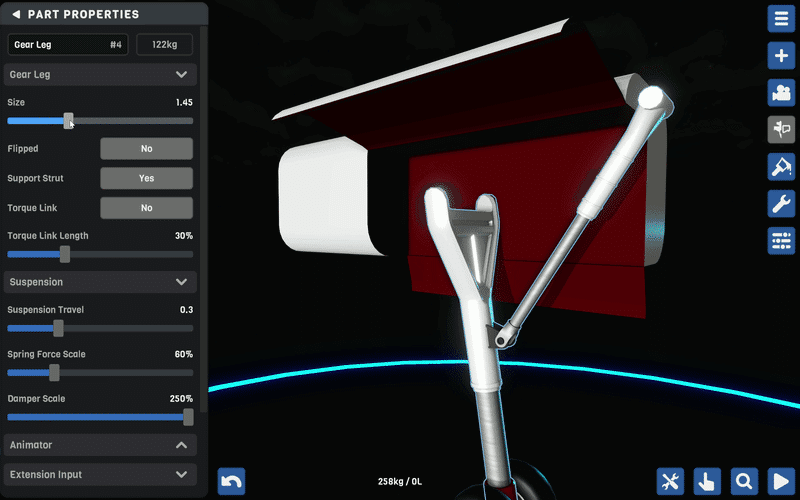Open the add parts plus button
The image size is (800, 500).
(x=781, y=56)
